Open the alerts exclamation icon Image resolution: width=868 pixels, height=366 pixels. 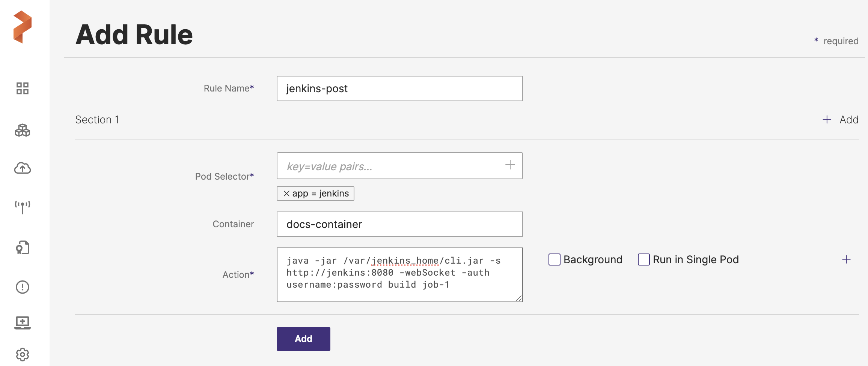tap(23, 287)
